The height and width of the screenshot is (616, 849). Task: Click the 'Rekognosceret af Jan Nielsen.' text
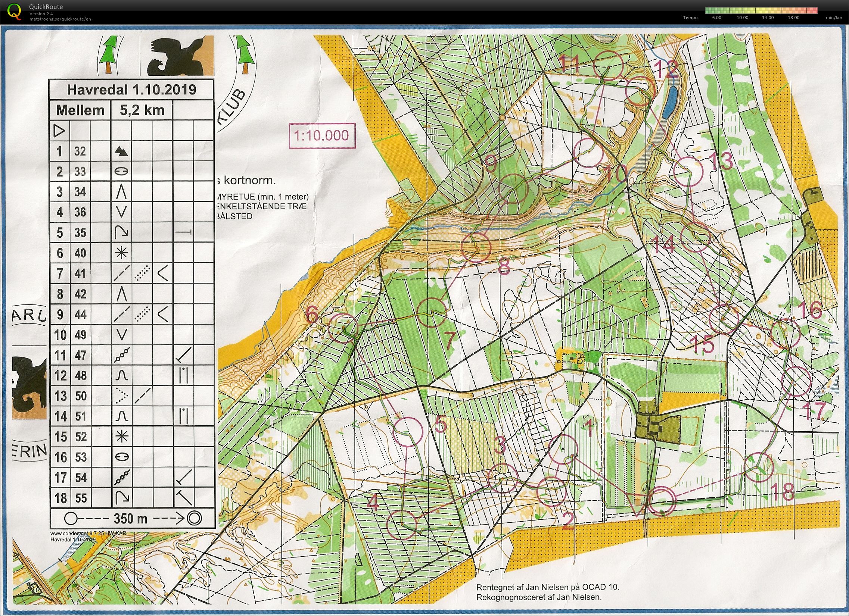click(x=539, y=597)
